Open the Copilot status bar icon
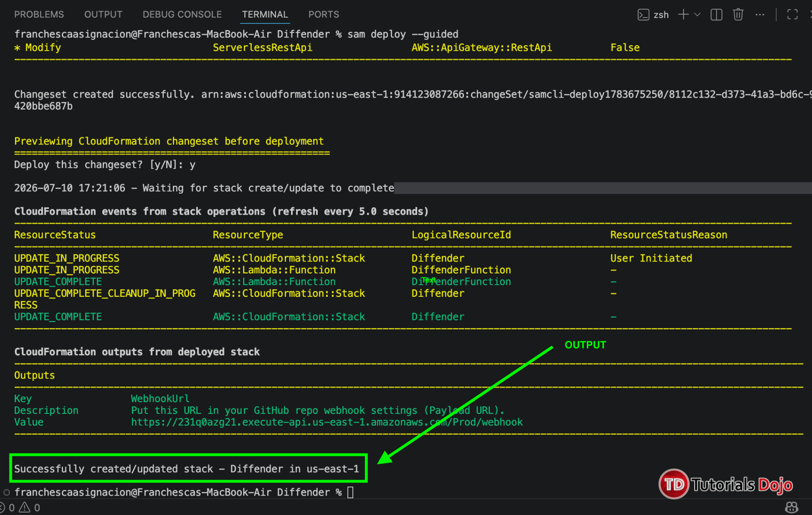812x515 pixels. coord(791,507)
